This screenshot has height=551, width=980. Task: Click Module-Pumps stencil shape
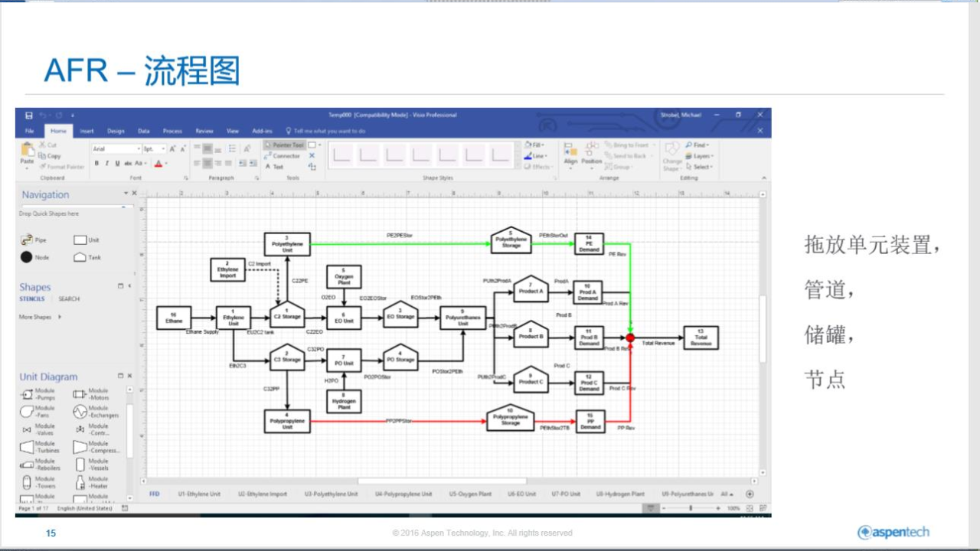click(x=38, y=395)
